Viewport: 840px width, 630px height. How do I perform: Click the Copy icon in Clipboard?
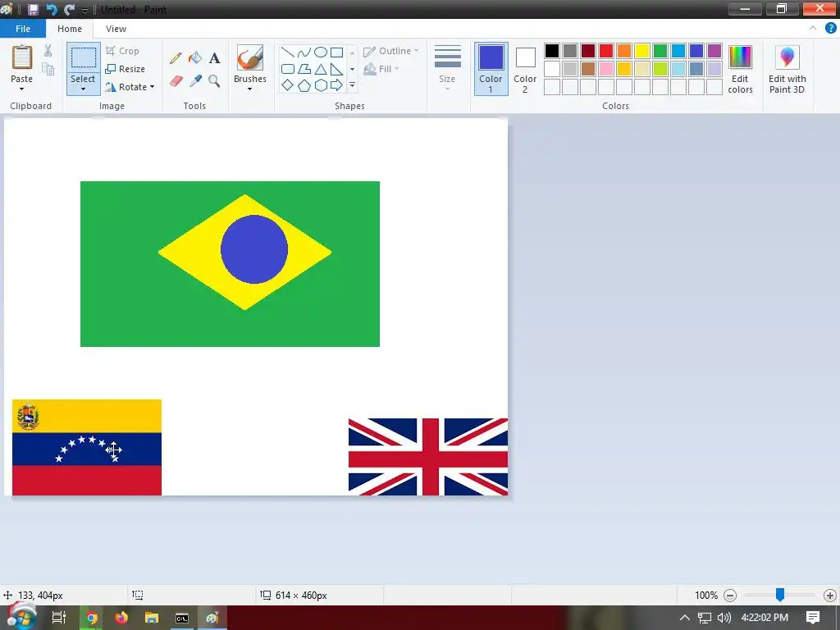[x=48, y=69]
